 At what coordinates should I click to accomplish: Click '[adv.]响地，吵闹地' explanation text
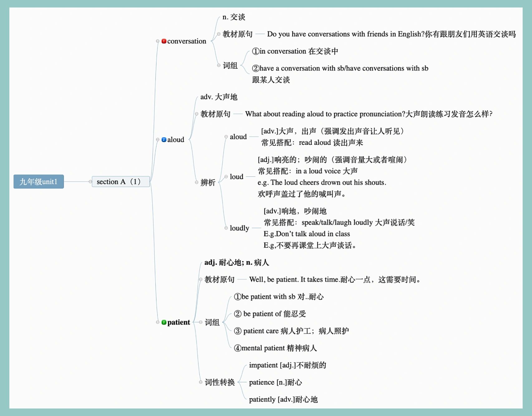tap(339, 228)
